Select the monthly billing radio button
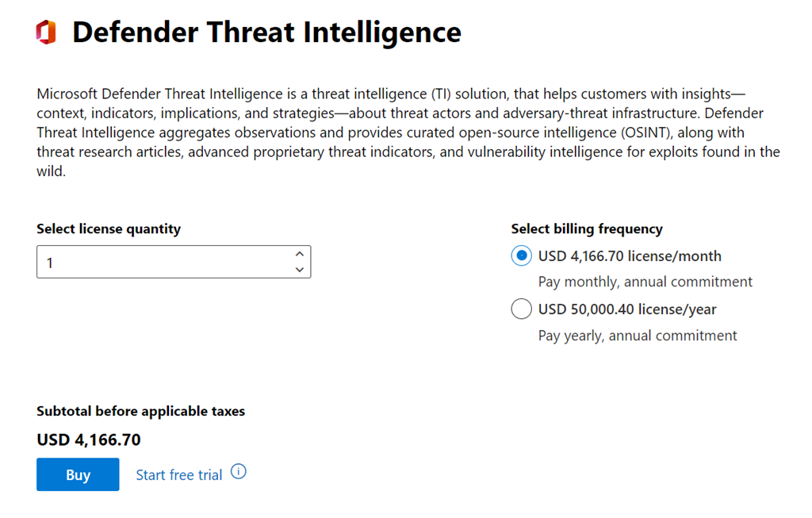 click(521, 256)
